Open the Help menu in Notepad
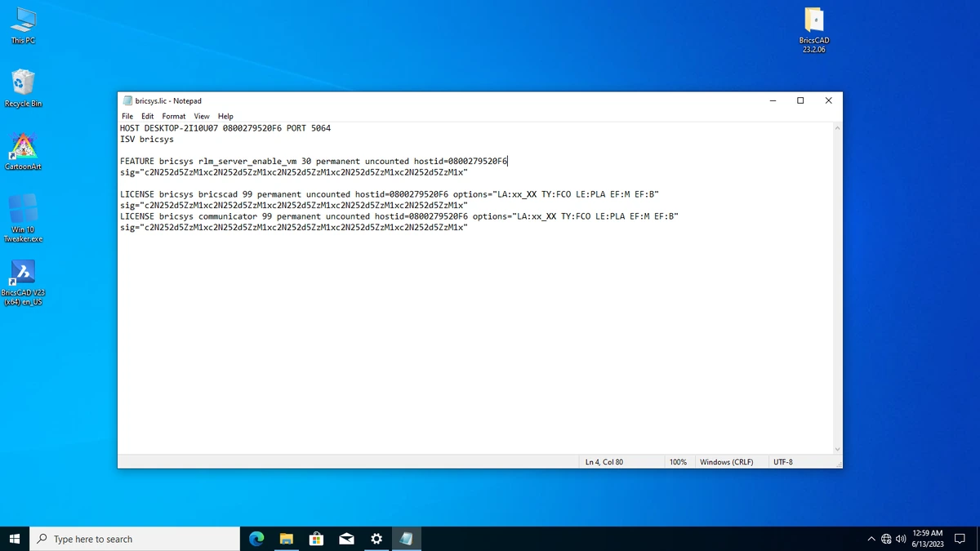The width and height of the screenshot is (980, 551). coord(225,116)
